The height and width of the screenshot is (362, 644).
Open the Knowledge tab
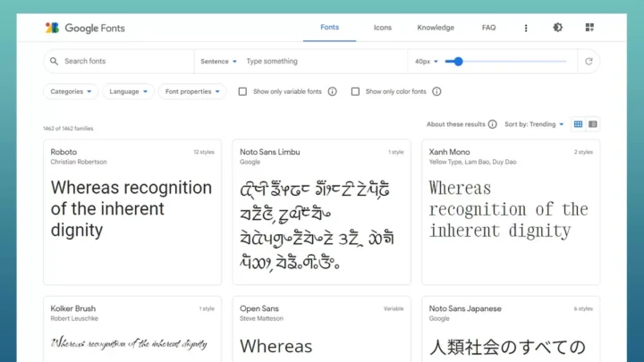[x=436, y=28]
